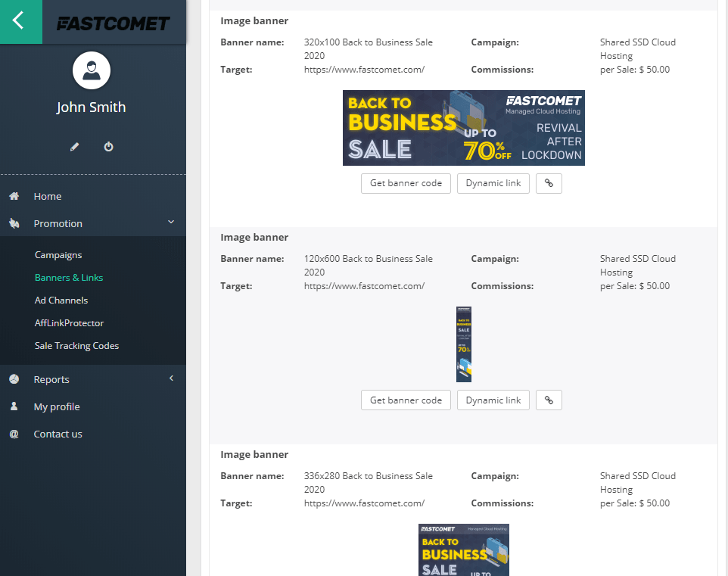Select Sale Tracking Codes in the sidebar

click(x=77, y=345)
